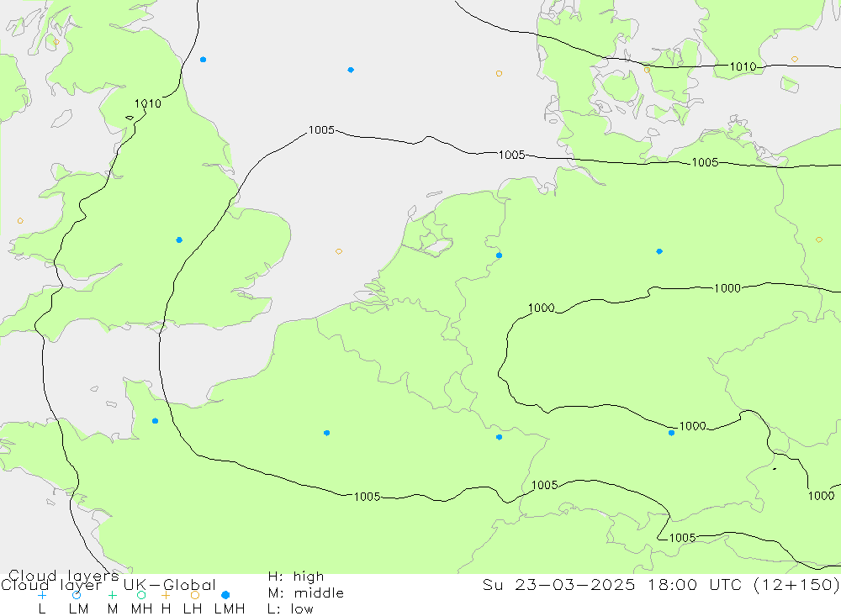Select the blue marker over northeastern France
The image size is (841, 616).
(x=500, y=438)
